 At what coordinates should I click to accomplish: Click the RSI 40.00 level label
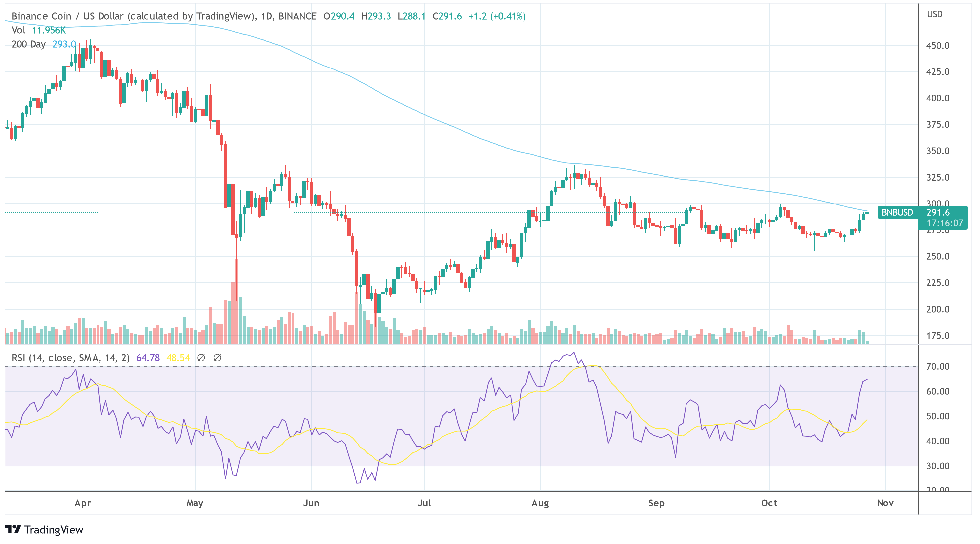click(x=938, y=441)
